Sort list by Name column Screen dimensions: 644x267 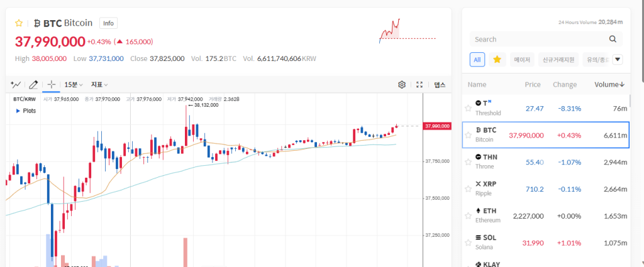[477, 84]
